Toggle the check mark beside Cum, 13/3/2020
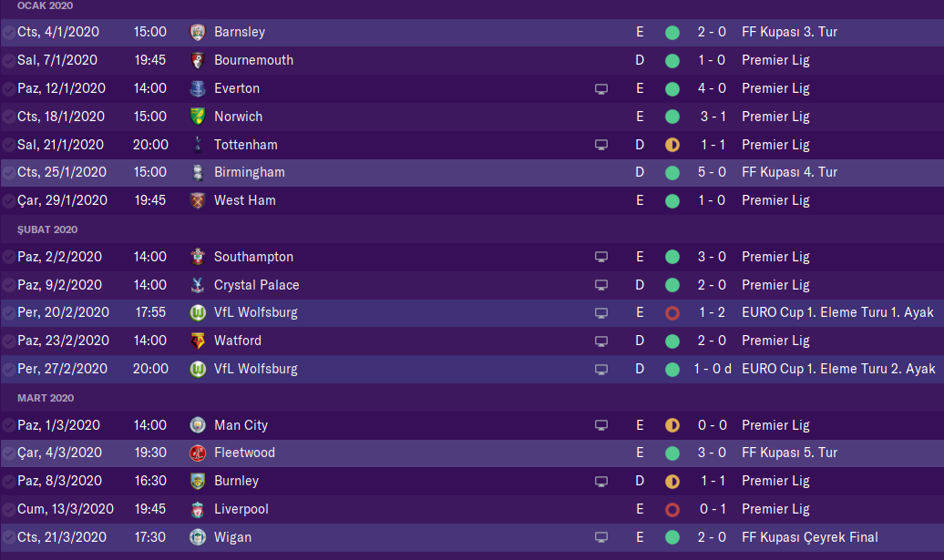Viewport: 944px width, 560px height. [x=8, y=509]
